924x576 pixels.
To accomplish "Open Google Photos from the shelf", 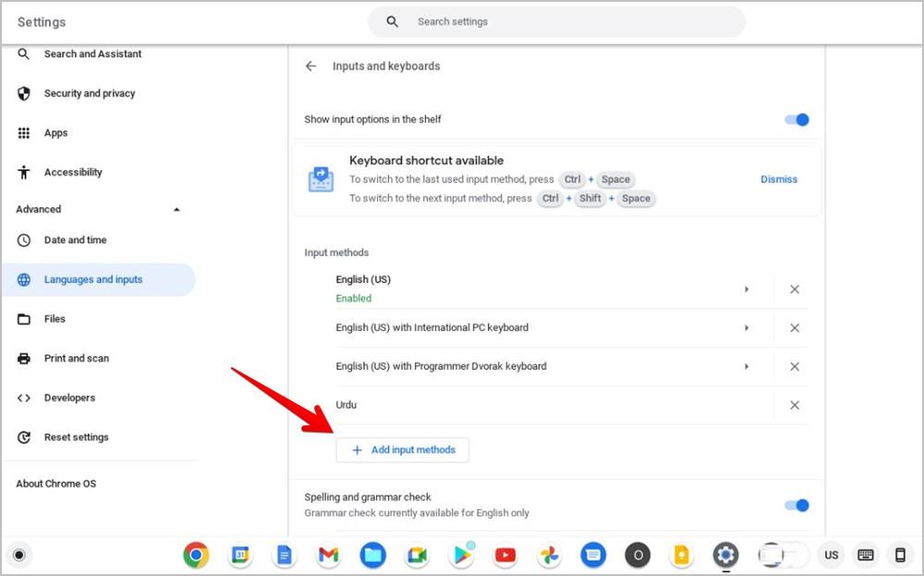I will 549,555.
